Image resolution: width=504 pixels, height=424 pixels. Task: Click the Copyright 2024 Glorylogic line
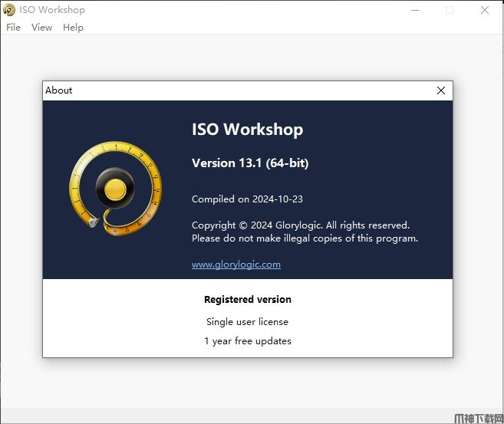click(301, 225)
